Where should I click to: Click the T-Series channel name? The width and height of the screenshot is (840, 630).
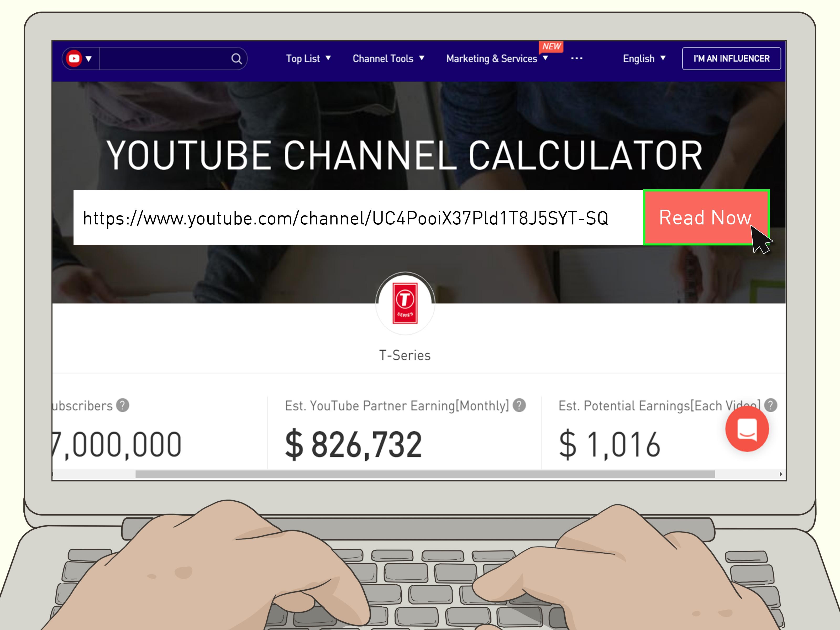point(405,355)
